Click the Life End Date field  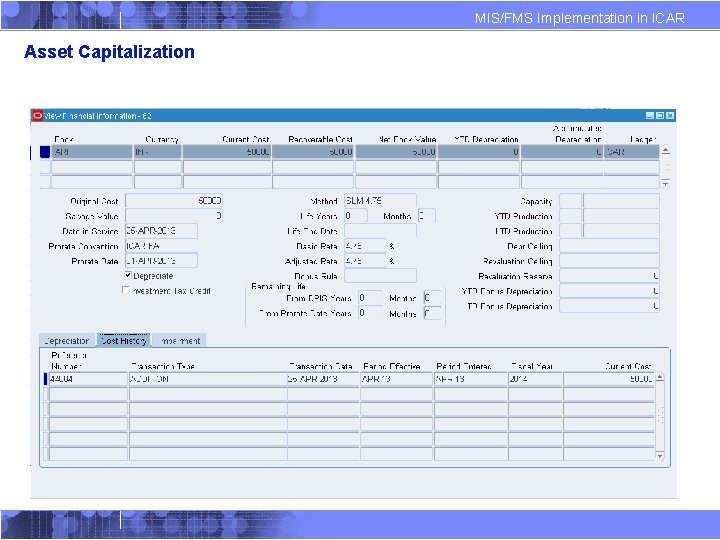381,231
